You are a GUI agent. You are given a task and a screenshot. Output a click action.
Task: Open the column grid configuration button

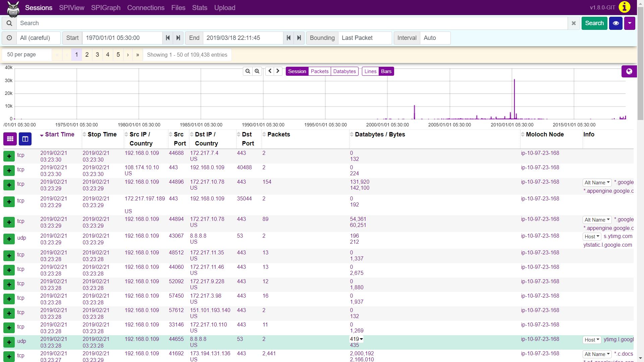pos(10,139)
